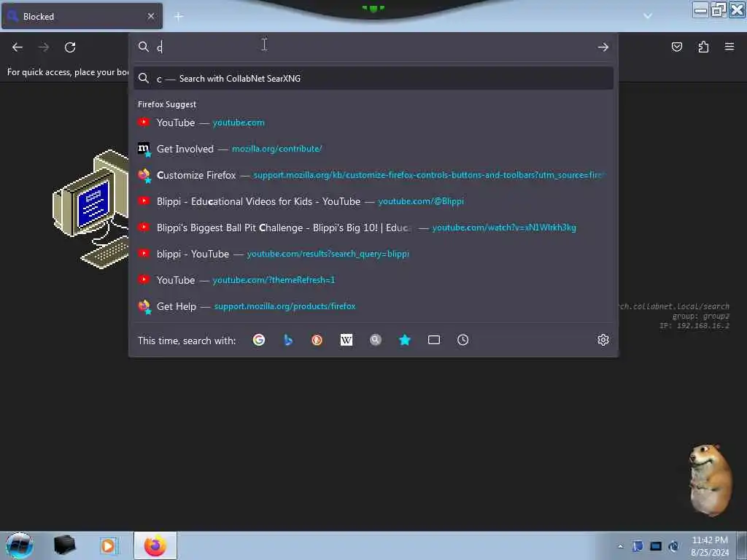Click the go arrow in the address bar

[603, 47]
